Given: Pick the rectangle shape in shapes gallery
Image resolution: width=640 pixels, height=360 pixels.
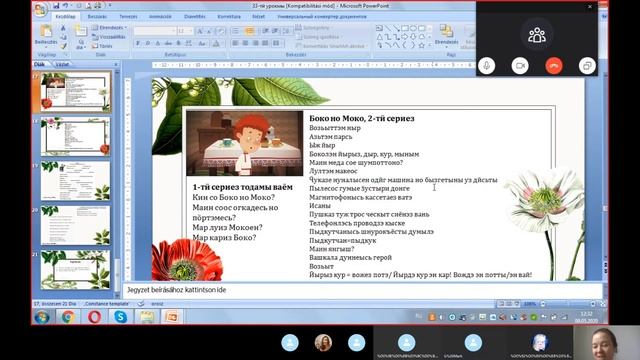Looking at the screenshot, I should 405,28.
